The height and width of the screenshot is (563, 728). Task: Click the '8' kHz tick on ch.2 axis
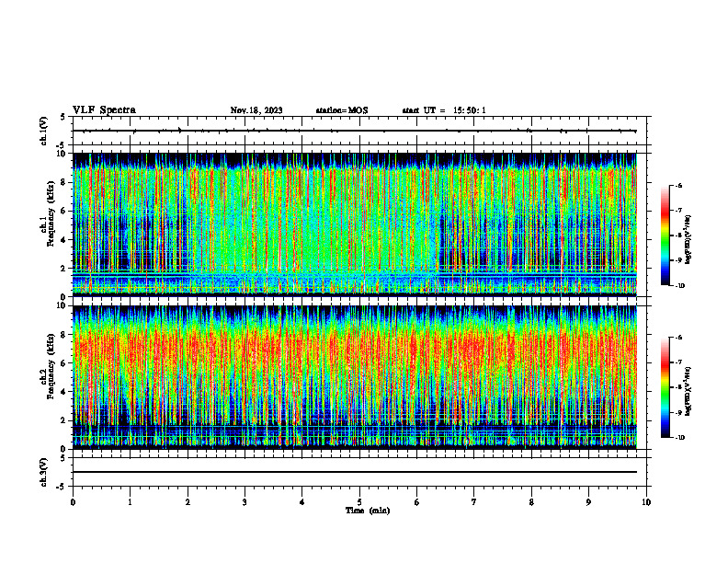click(63, 335)
